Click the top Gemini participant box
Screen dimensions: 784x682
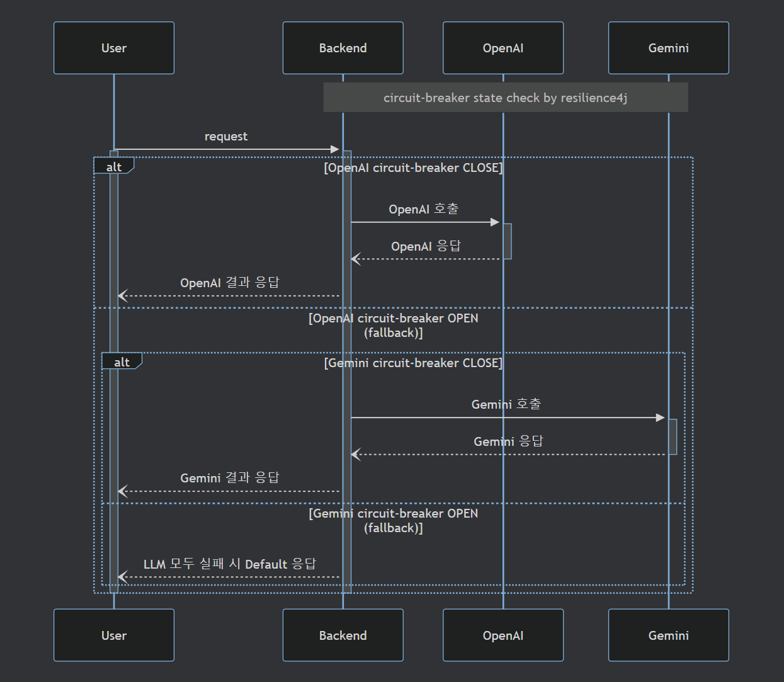pos(669,48)
